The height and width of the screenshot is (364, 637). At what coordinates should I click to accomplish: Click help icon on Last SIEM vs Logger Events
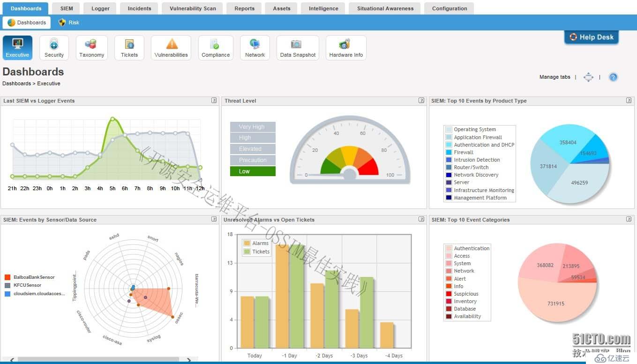pos(214,100)
